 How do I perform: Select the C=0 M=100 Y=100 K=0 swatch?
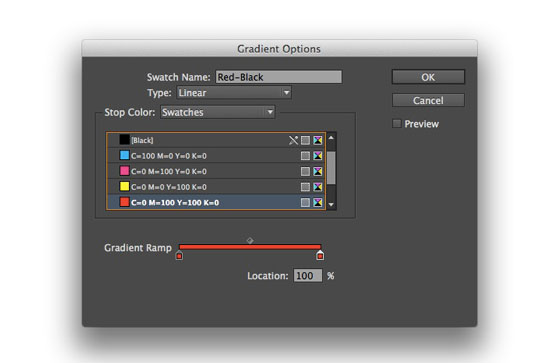point(216,202)
